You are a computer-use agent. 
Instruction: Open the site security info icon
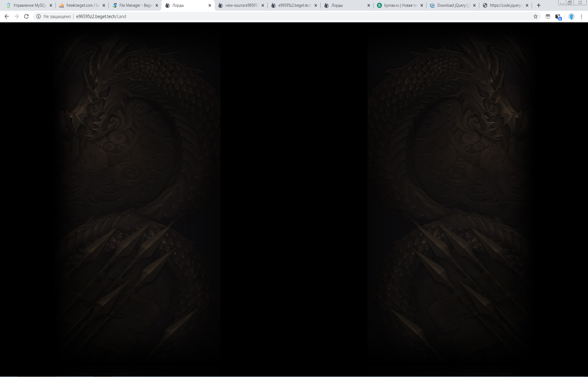click(39, 17)
